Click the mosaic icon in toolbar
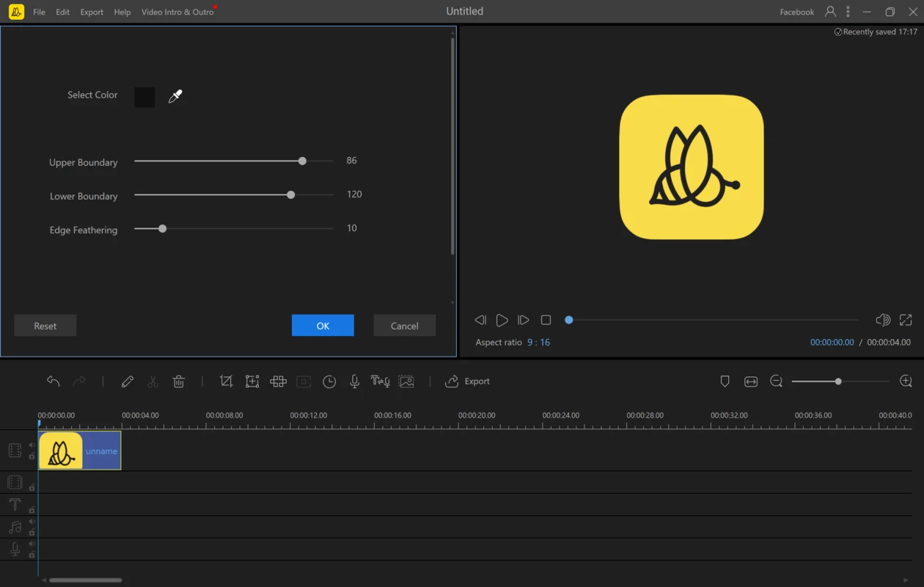 tap(278, 382)
